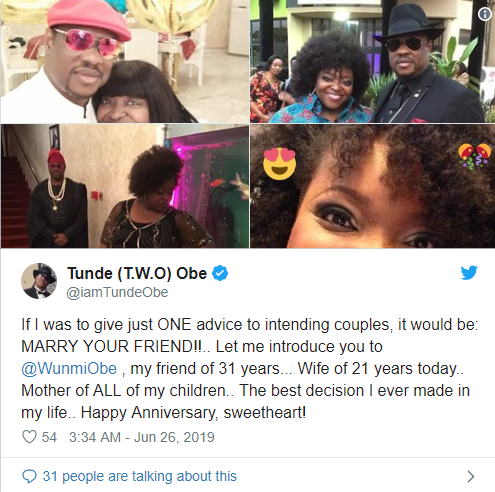
Task: Click the like count number 54
Action: tap(49, 437)
